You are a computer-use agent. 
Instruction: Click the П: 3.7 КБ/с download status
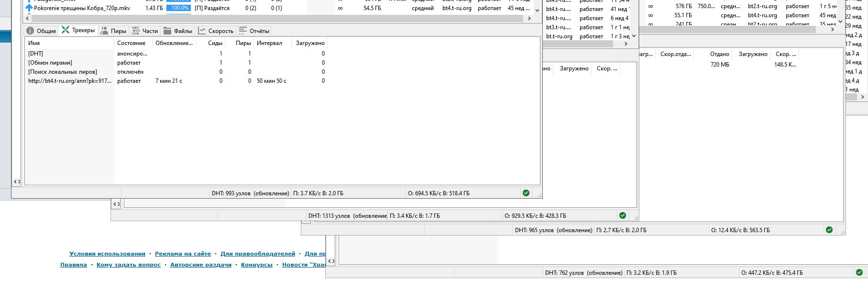coord(318,193)
